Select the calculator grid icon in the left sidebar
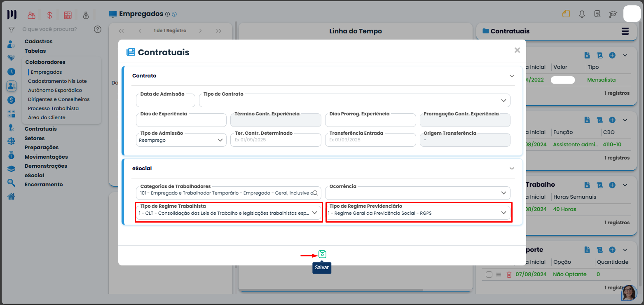This screenshot has width=644, height=305. (12, 114)
